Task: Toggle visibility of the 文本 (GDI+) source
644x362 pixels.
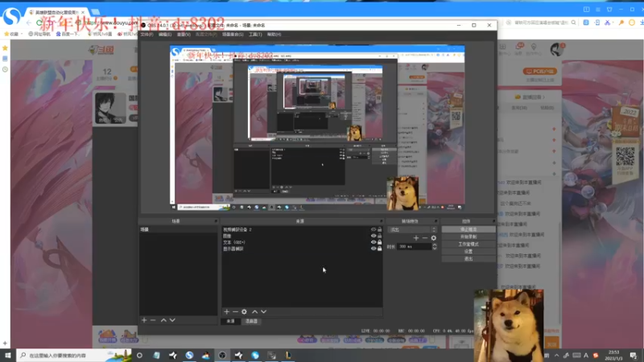Action: pos(374,242)
